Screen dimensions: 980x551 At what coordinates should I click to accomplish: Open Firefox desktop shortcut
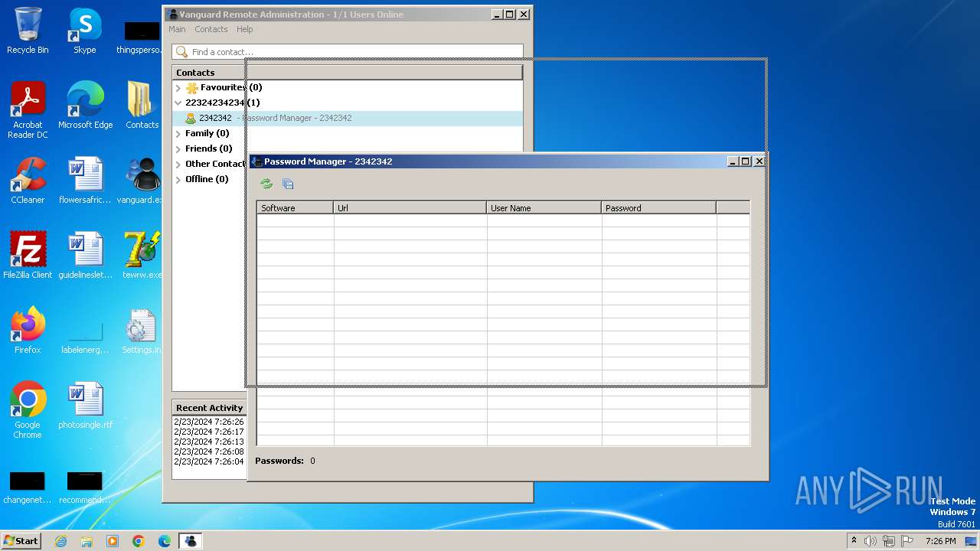[x=28, y=331]
